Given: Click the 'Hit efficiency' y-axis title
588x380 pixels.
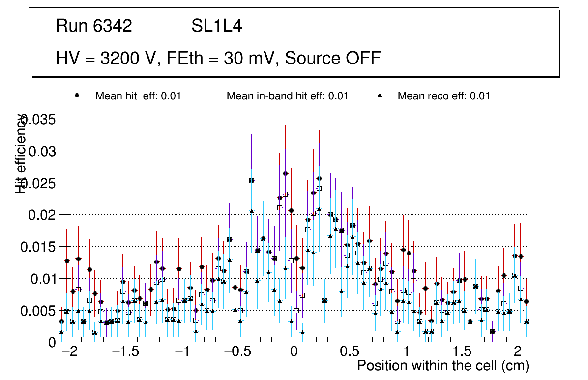Looking at the screenshot, I should pos(21,154).
